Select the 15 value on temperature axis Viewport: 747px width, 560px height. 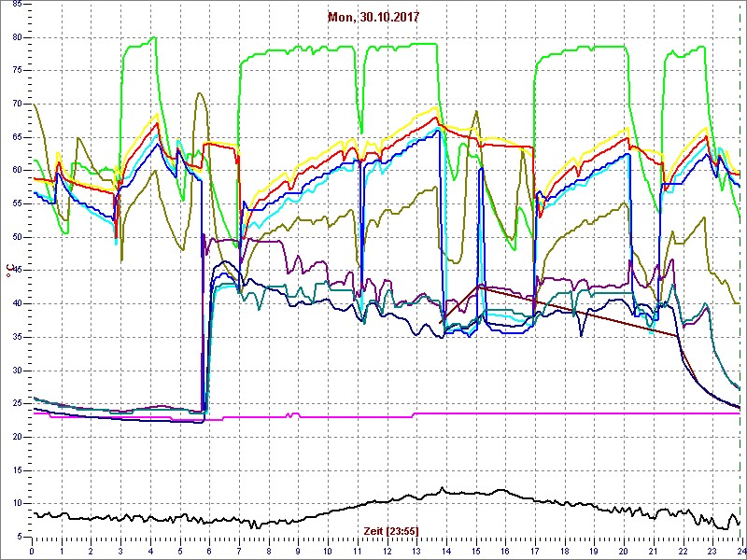point(18,470)
